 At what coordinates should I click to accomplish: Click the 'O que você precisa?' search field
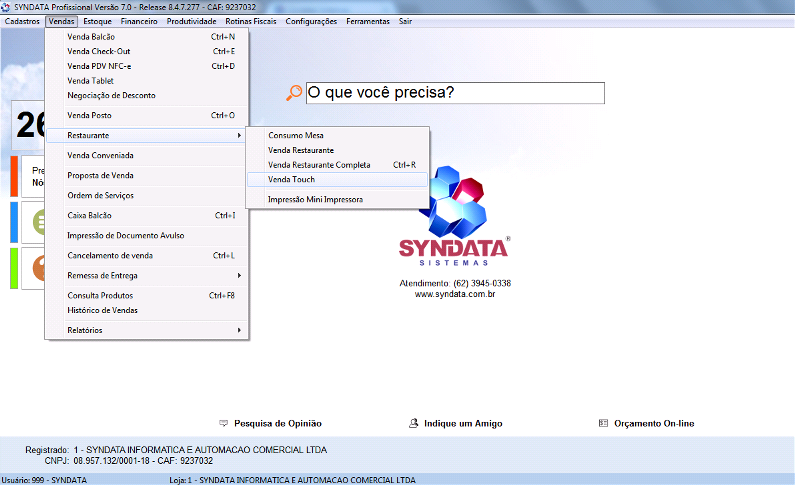pyautogui.click(x=455, y=93)
